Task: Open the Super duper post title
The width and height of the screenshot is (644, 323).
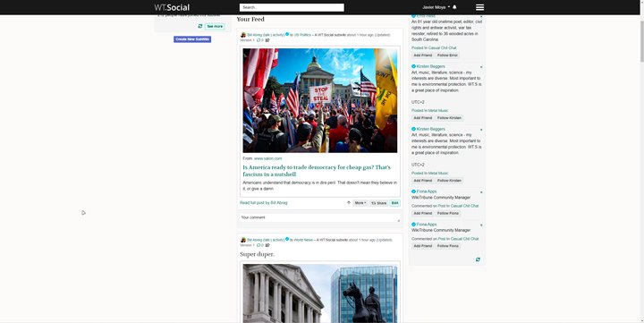Action: [x=257, y=254]
